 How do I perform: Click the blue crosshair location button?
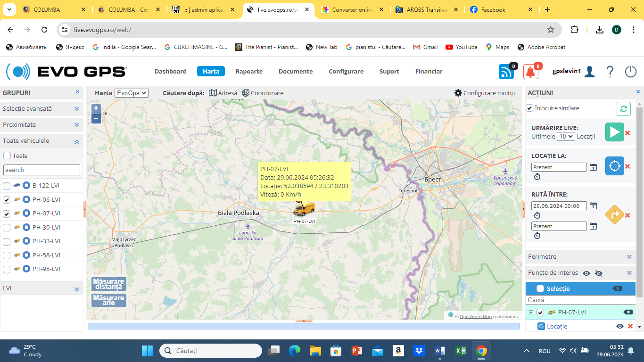click(614, 166)
